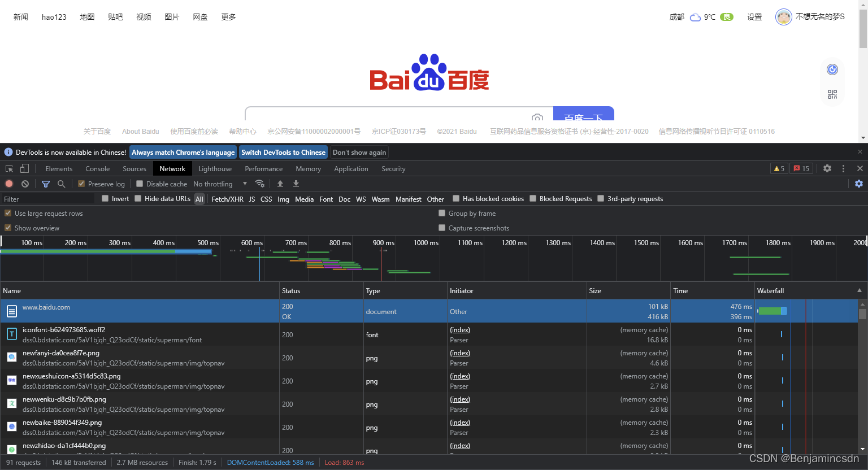Import HAR file upload icon
Image resolution: width=868 pixels, height=470 pixels.
coord(280,184)
